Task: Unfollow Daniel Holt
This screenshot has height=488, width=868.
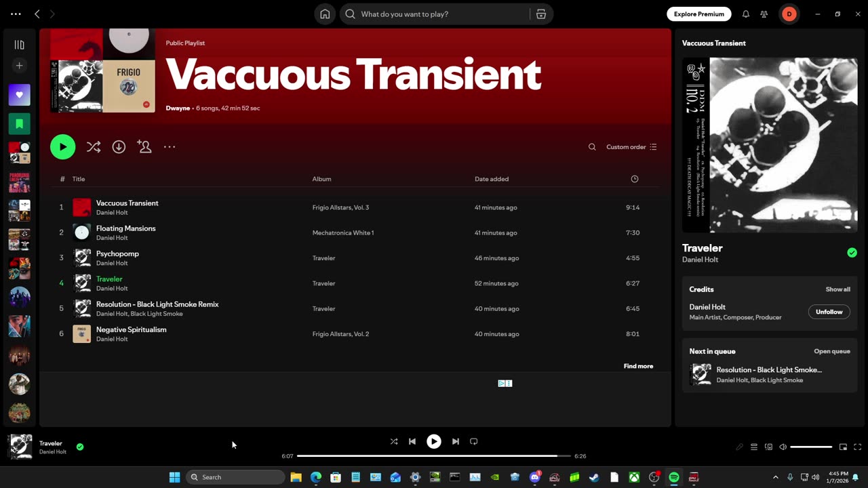Action: (x=829, y=312)
